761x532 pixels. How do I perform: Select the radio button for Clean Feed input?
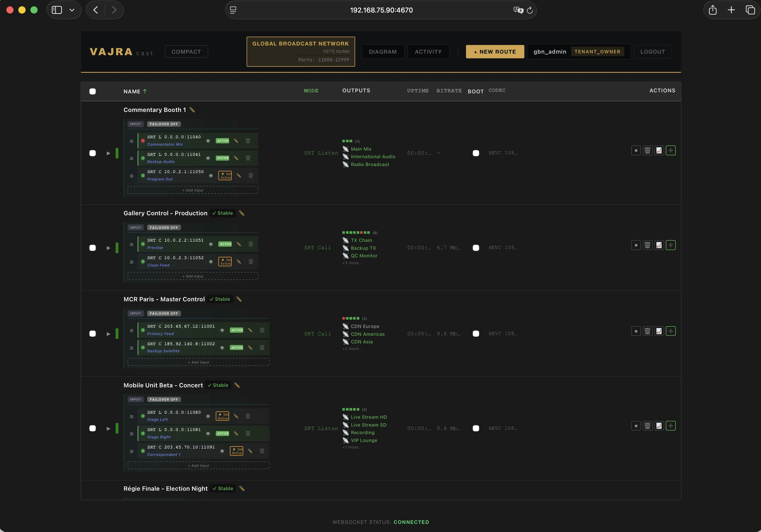(x=211, y=262)
